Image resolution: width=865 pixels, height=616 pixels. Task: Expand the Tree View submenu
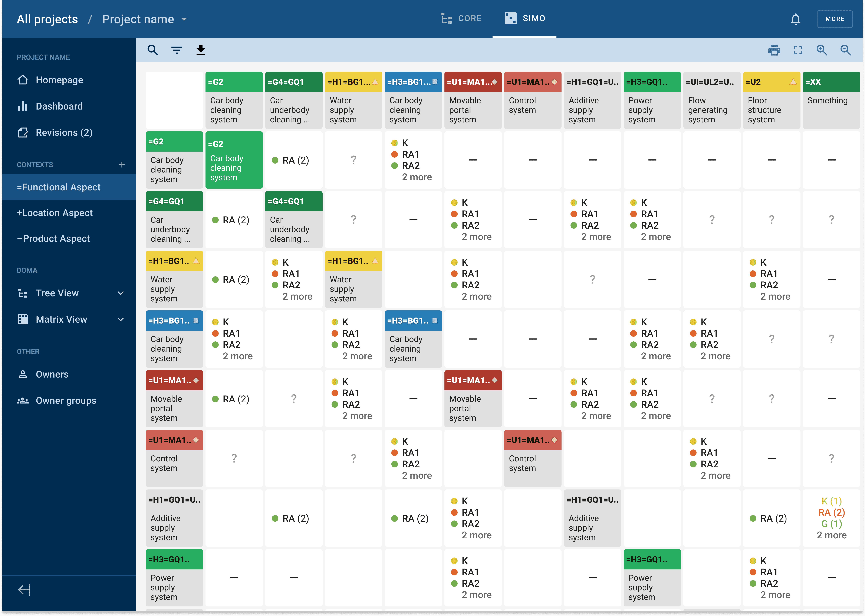121,293
